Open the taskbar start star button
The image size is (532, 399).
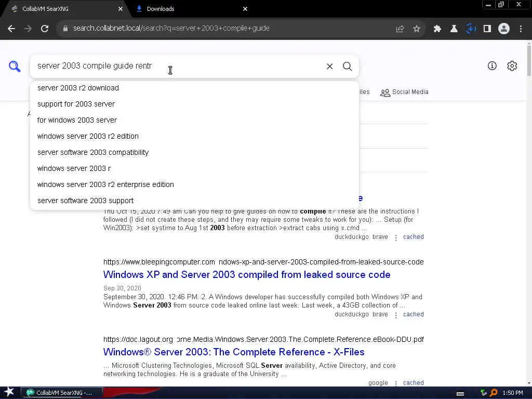(x=9, y=393)
